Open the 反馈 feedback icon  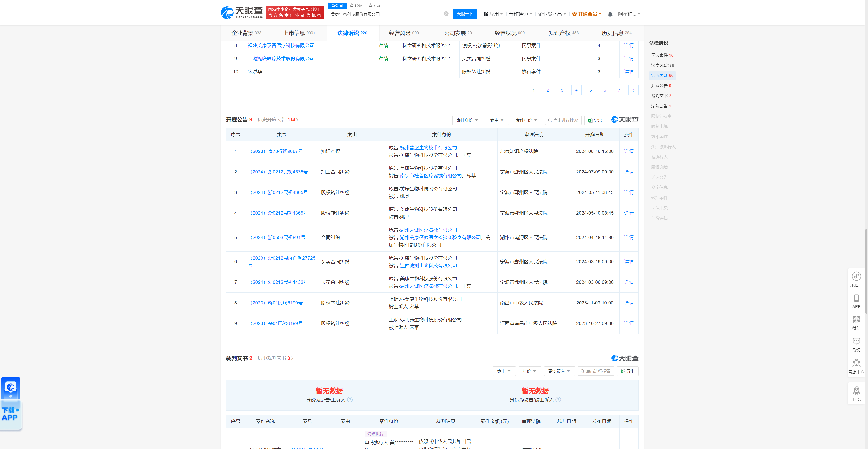856,345
